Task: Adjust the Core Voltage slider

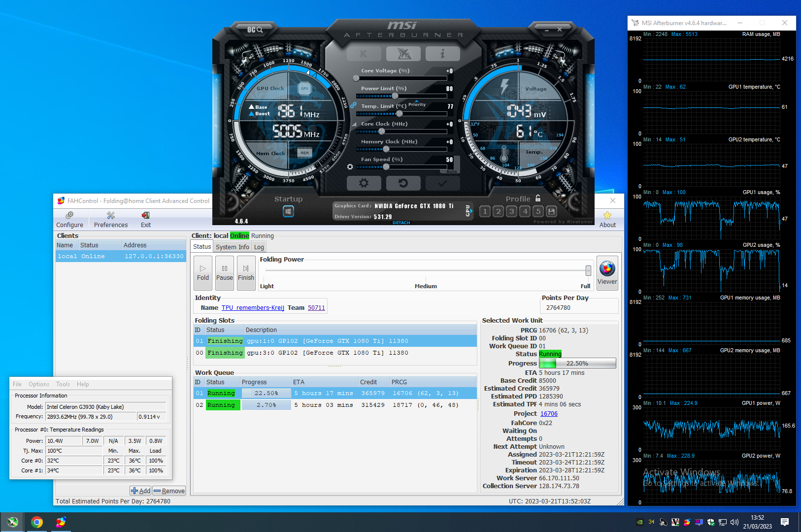Action: tap(356, 78)
